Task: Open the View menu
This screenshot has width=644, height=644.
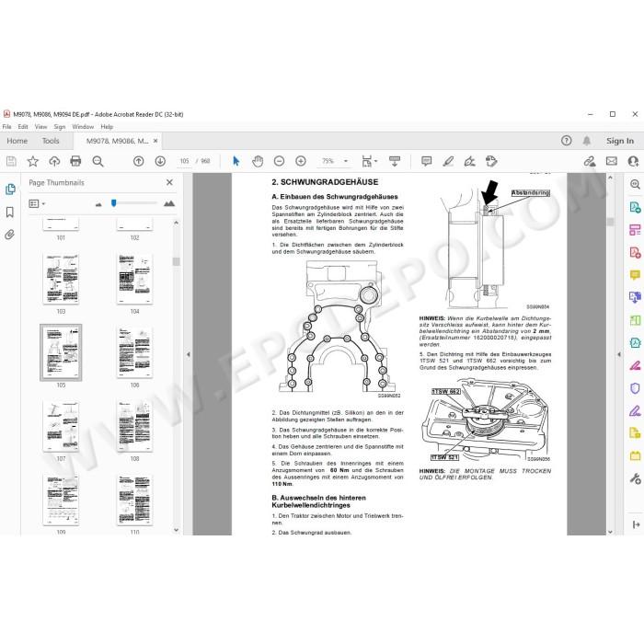Action: point(41,127)
